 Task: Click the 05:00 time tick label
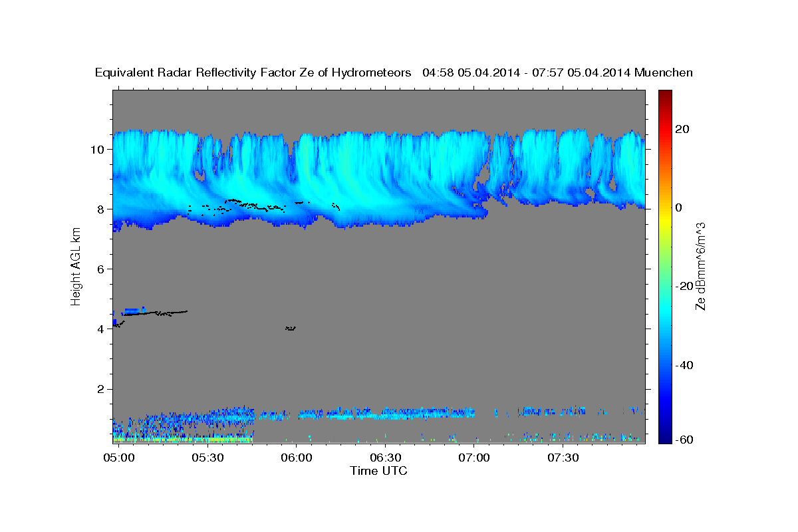tap(120, 458)
